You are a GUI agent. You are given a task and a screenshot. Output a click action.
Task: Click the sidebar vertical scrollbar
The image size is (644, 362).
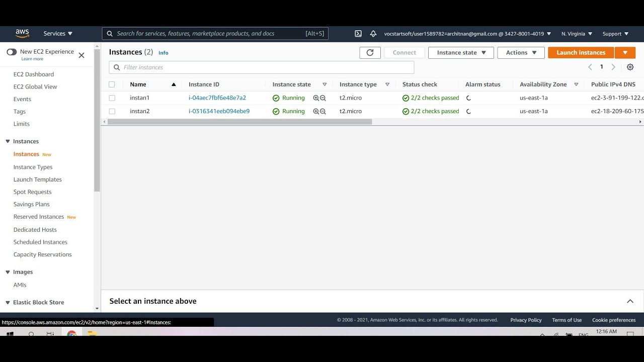pyautogui.click(x=97, y=121)
